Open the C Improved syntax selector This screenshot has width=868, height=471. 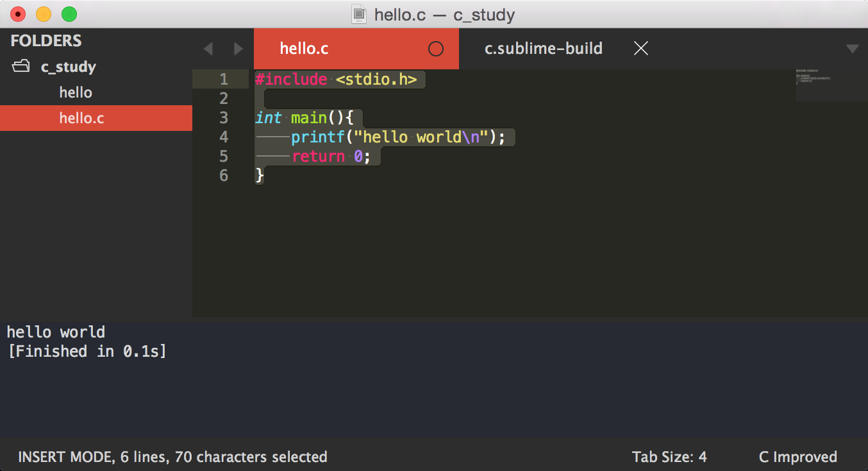pyautogui.click(x=797, y=457)
